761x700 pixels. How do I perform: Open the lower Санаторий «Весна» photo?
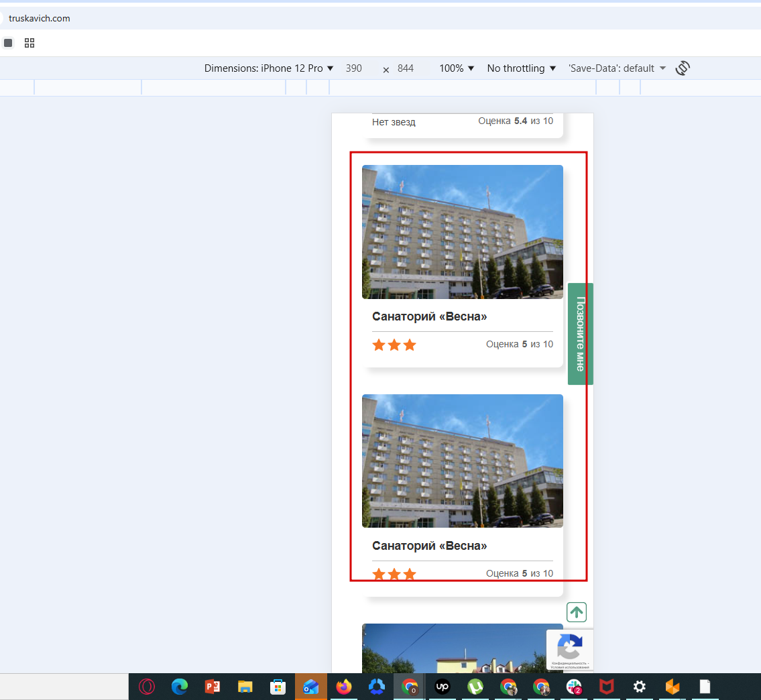463,461
